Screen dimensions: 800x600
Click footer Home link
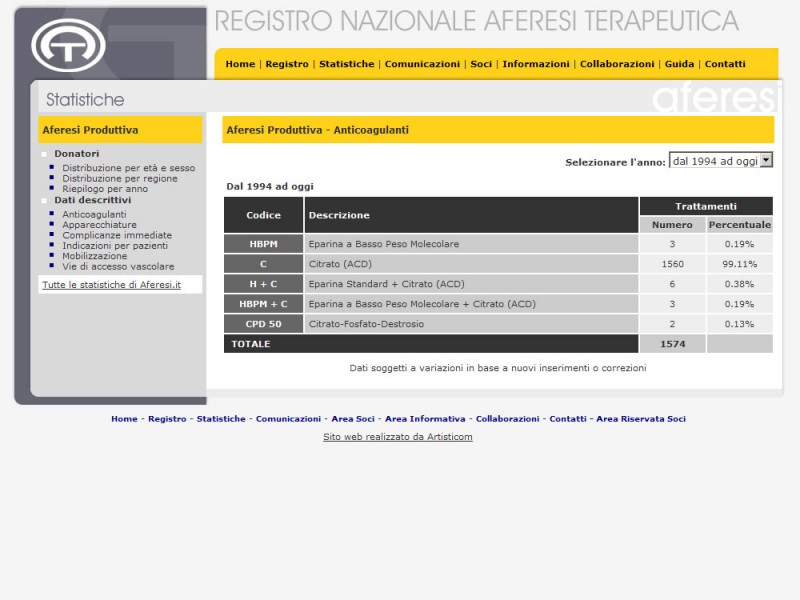[124, 419]
